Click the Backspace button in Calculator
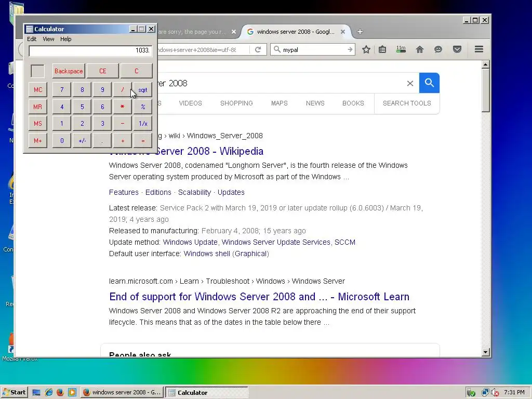 69,71
